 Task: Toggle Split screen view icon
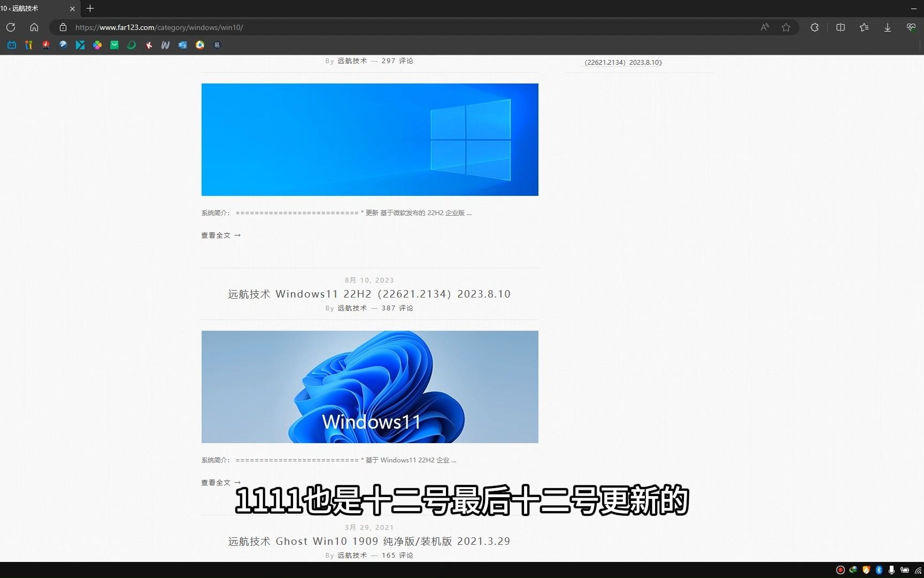click(841, 27)
